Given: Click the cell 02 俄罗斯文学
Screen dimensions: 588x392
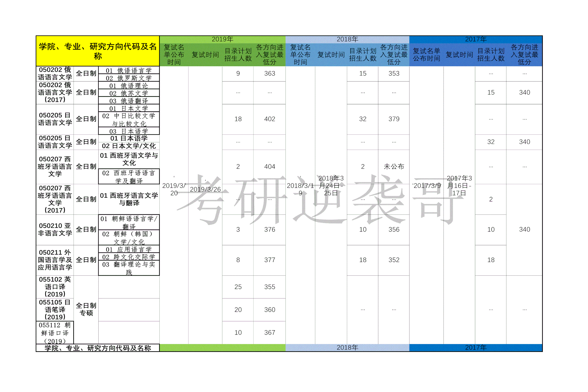Looking at the screenshot, I should click(x=129, y=78).
